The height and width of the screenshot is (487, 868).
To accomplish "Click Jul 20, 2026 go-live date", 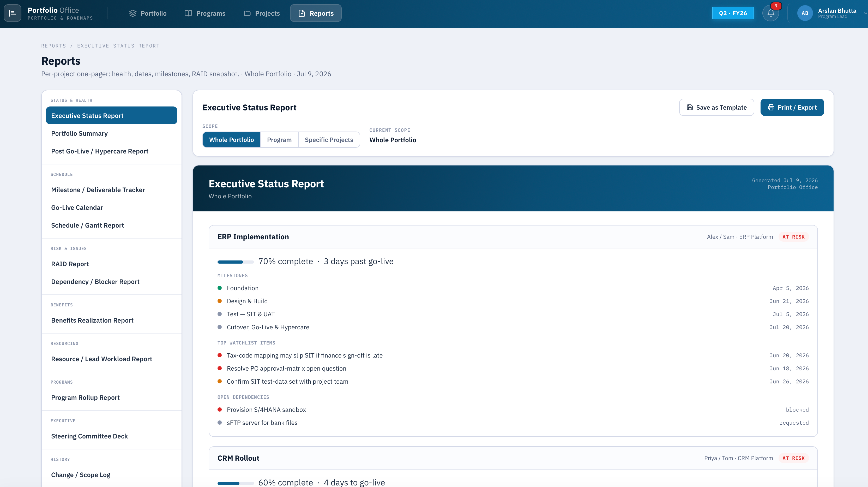I will 789,327.
